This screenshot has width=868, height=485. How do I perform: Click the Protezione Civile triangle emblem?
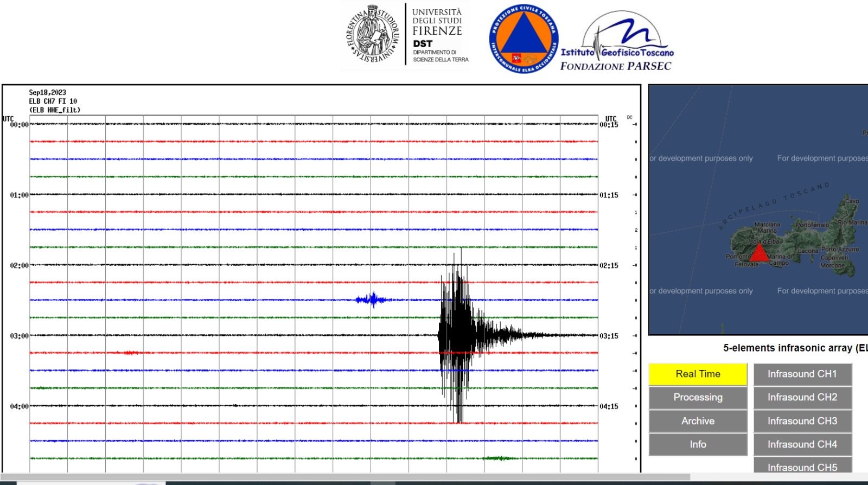tap(524, 39)
